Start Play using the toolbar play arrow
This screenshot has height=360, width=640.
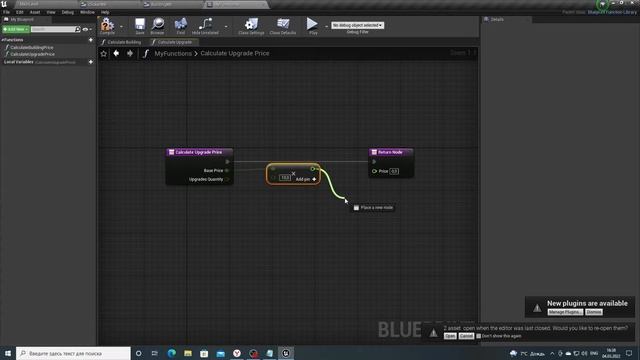tap(312, 24)
